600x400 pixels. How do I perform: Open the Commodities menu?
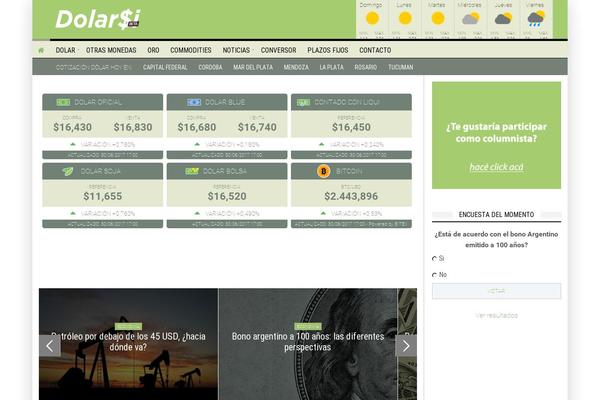tap(191, 50)
